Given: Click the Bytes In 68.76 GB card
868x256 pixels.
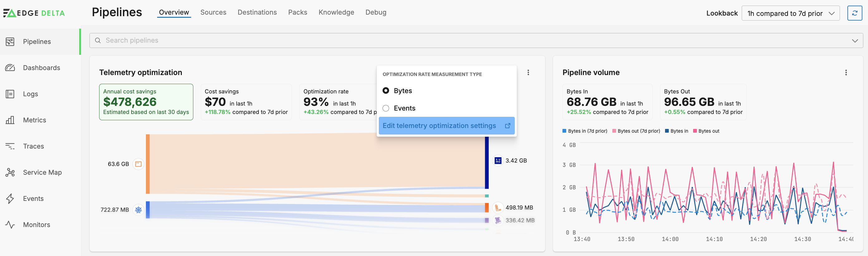Looking at the screenshot, I should click(607, 102).
